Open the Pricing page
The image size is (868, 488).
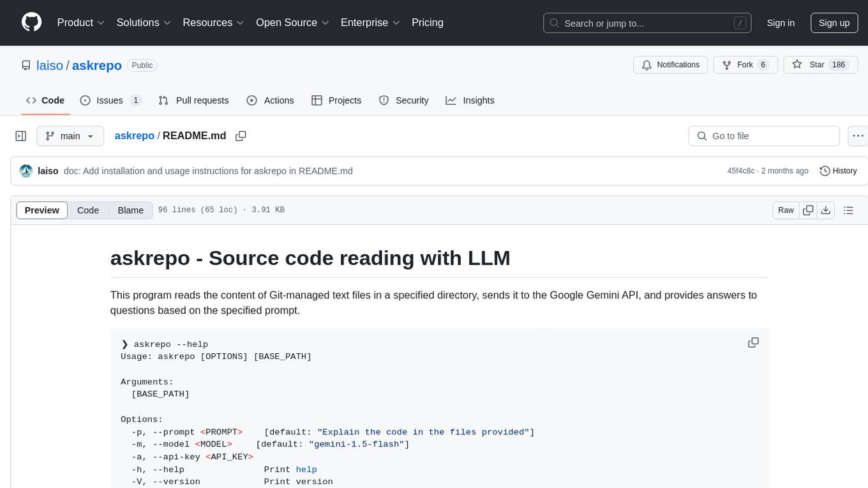(x=428, y=22)
